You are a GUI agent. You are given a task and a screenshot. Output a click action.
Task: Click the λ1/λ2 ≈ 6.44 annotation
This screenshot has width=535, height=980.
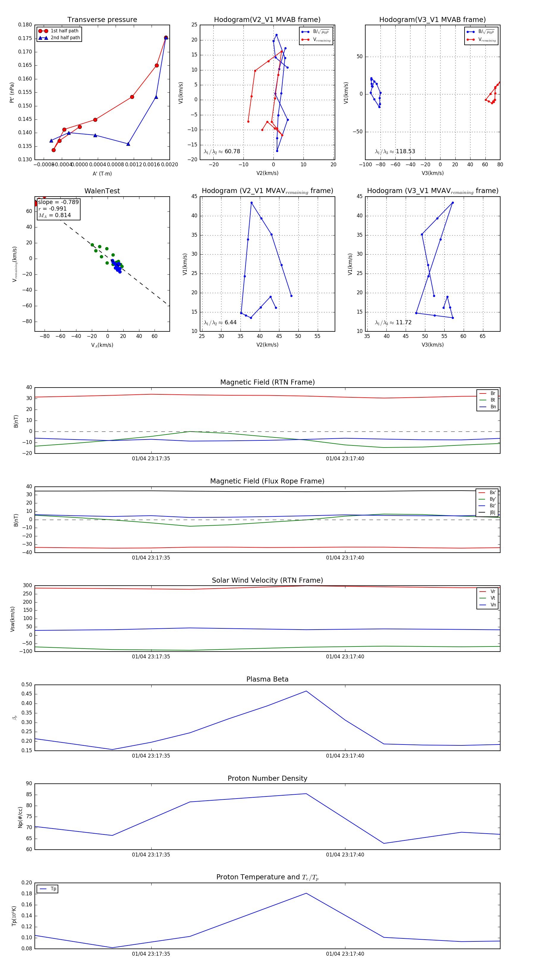pos(220,323)
